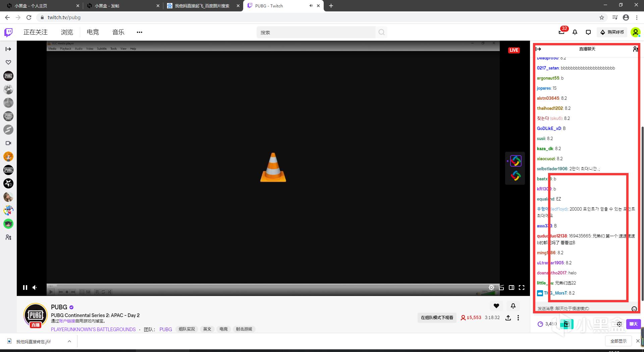Toggle theatre mode on the player
644x352 pixels.
coord(512,288)
